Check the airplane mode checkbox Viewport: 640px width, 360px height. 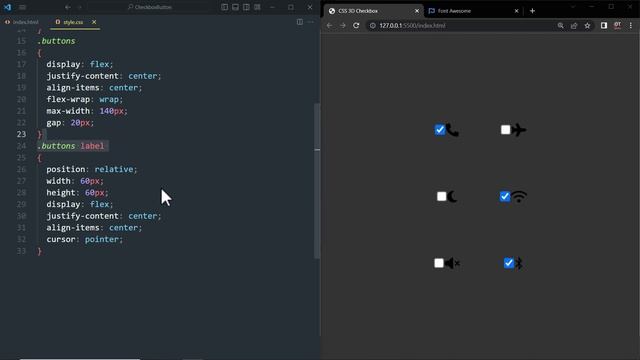point(506,130)
